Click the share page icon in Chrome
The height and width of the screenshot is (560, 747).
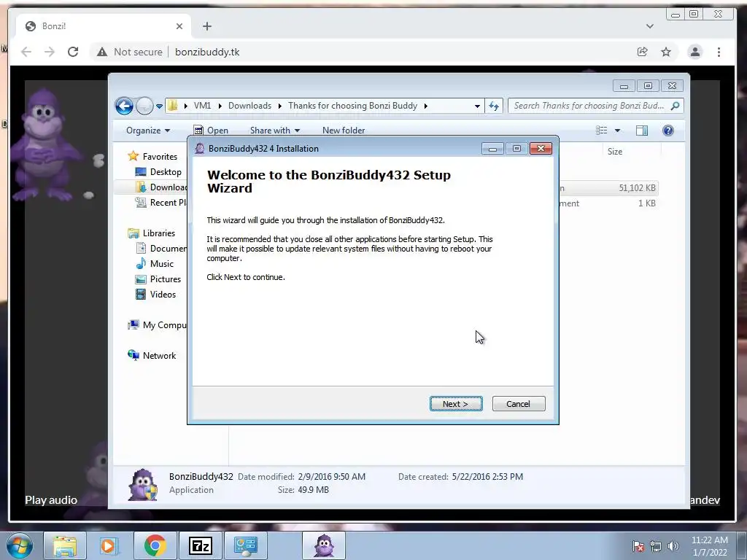click(642, 52)
